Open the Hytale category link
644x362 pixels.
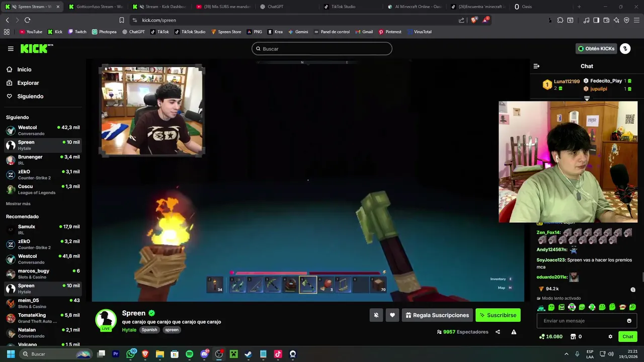pyautogui.click(x=129, y=330)
